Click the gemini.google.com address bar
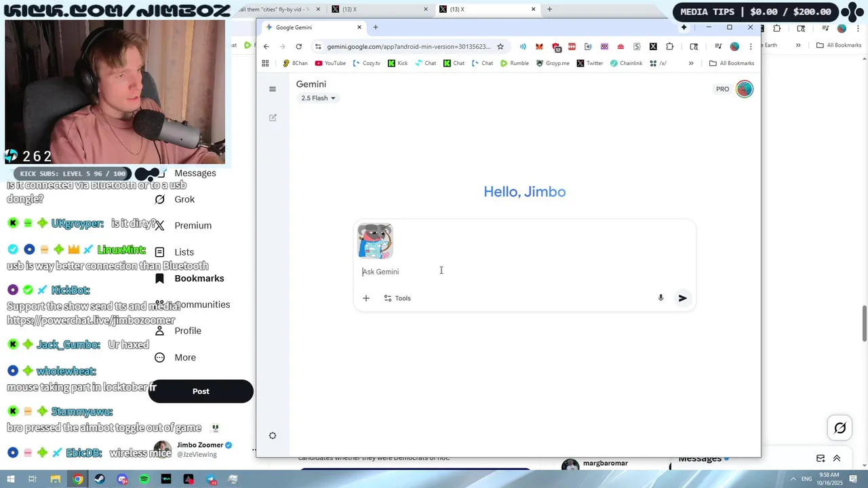This screenshot has height=488, width=868. click(408, 47)
